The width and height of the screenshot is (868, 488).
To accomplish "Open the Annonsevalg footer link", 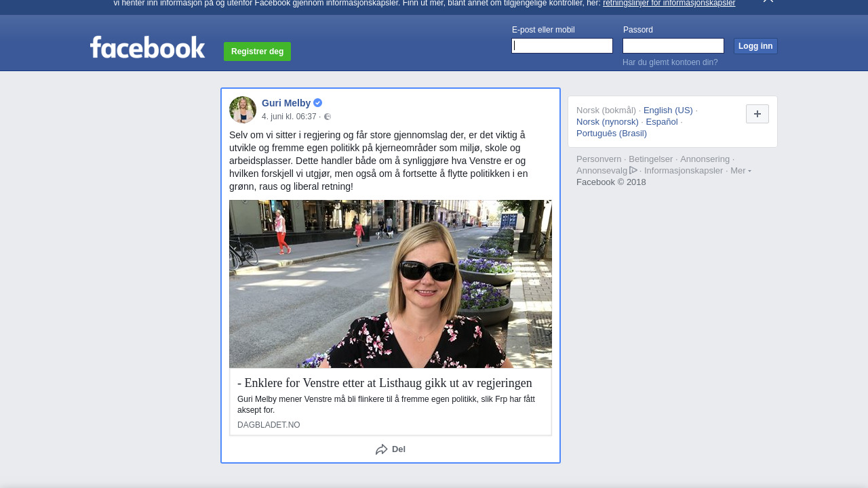I will click(606, 171).
